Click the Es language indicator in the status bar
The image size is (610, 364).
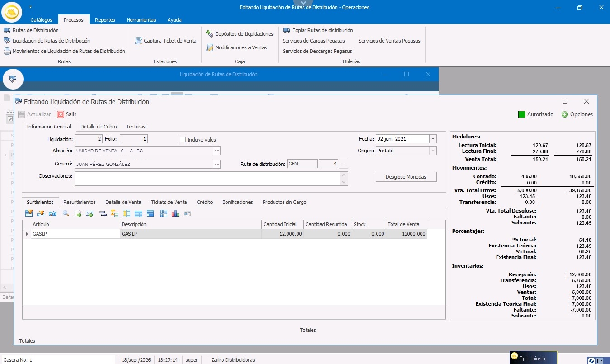click(600, 360)
